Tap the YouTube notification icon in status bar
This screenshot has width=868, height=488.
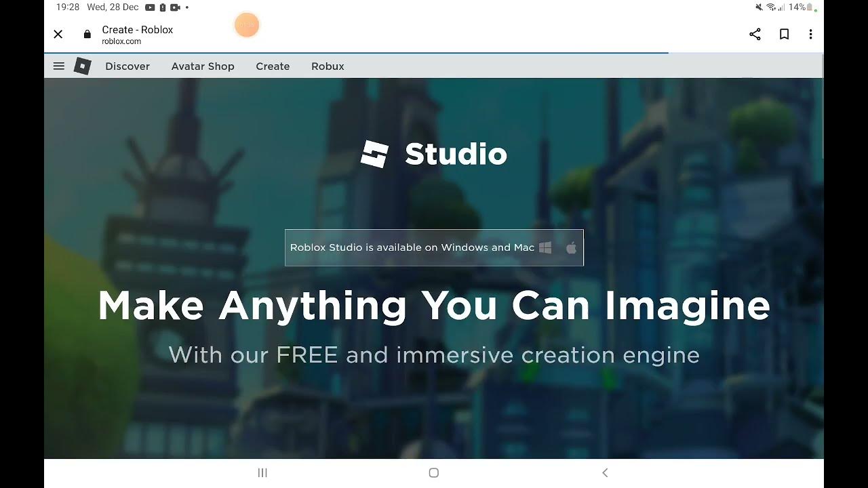[150, 7]
